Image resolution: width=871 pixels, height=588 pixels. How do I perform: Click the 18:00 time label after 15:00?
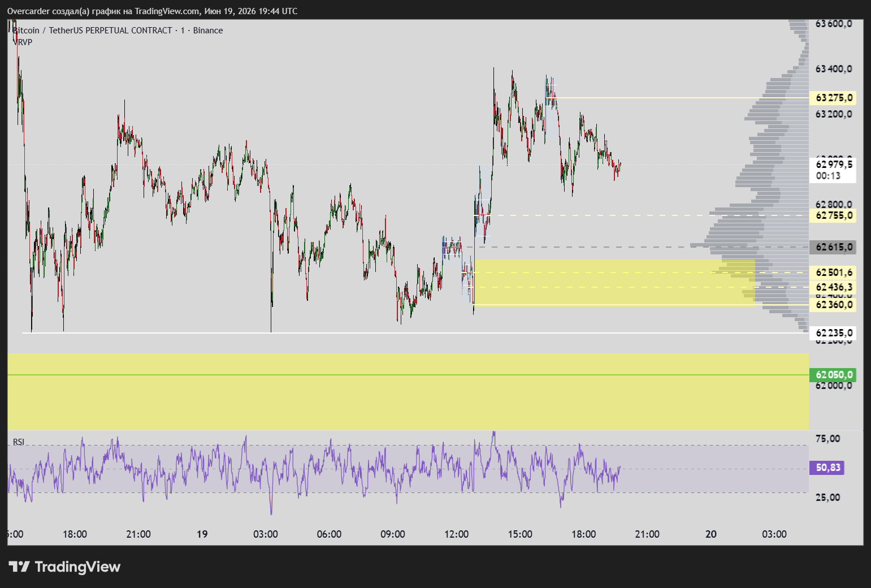tap(583, 534)
